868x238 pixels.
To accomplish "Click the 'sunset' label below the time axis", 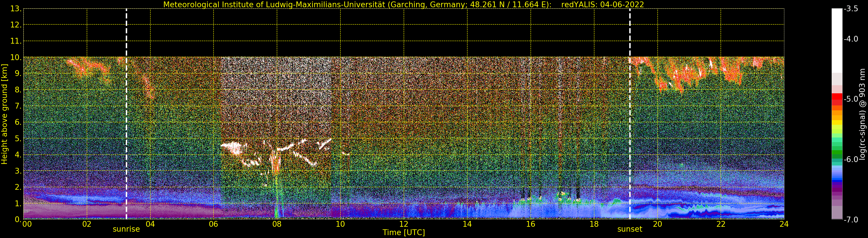I will pos(630,229).
